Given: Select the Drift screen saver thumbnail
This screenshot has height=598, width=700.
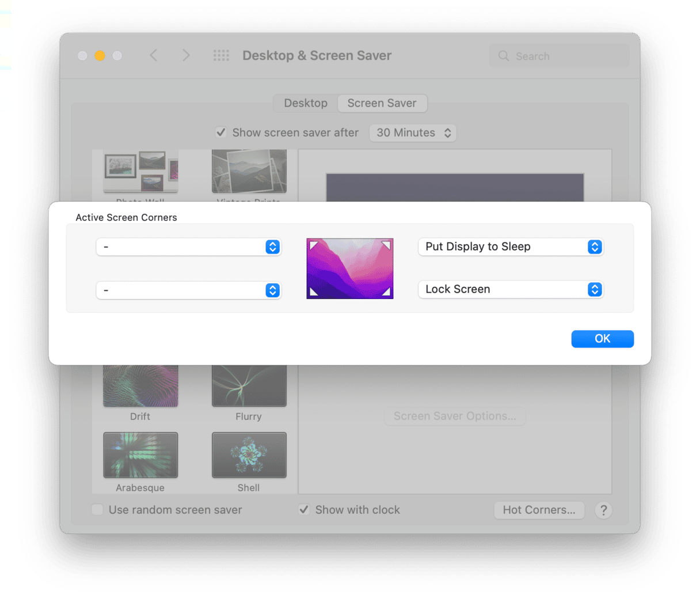Looking at the screenshot, I should point(140,386).
